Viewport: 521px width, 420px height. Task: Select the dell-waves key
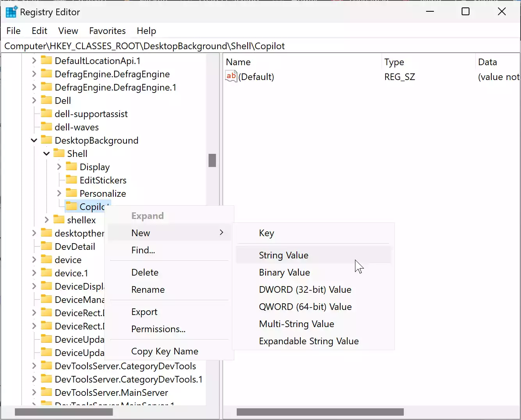(77, 127)
